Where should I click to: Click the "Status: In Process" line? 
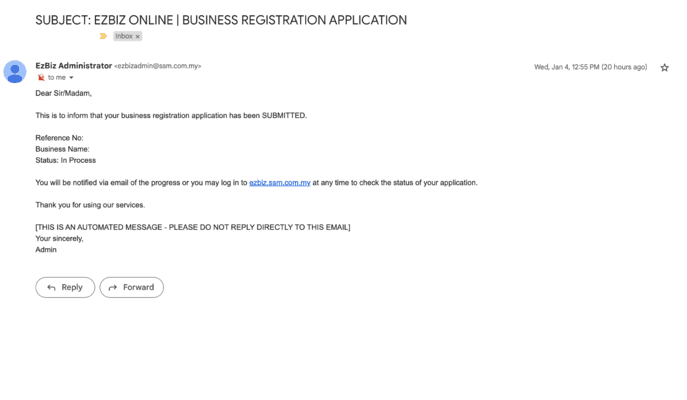click(x=65, y=160)
